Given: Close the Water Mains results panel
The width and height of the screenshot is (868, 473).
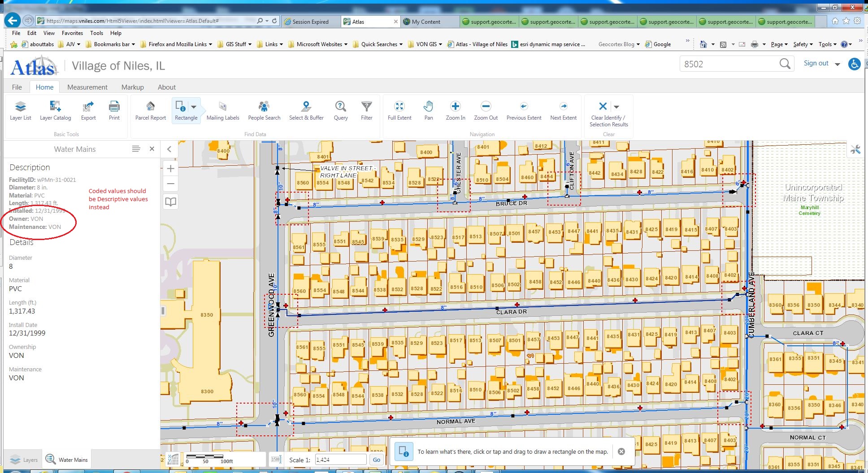Looking at the screenshot, I should pos(152,149).
